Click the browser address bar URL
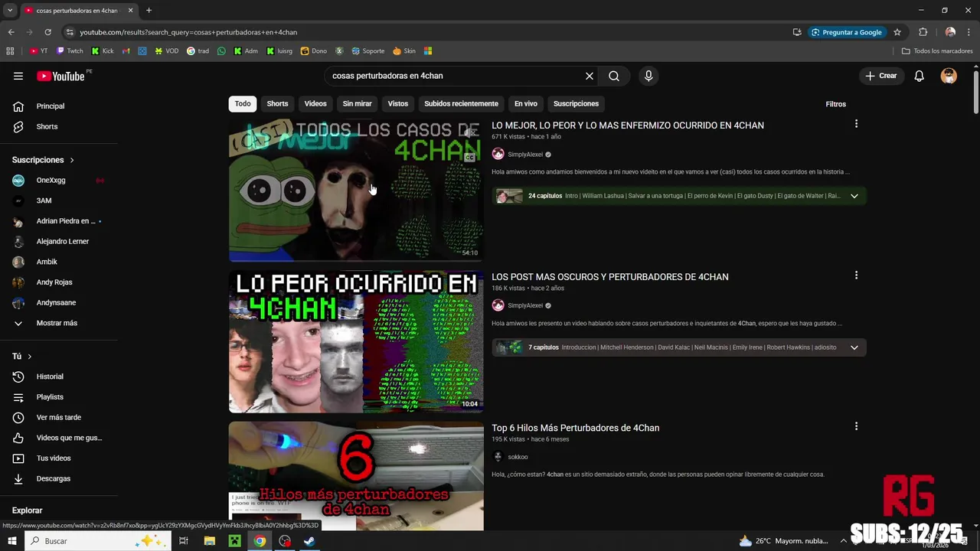 click(188, 32)
